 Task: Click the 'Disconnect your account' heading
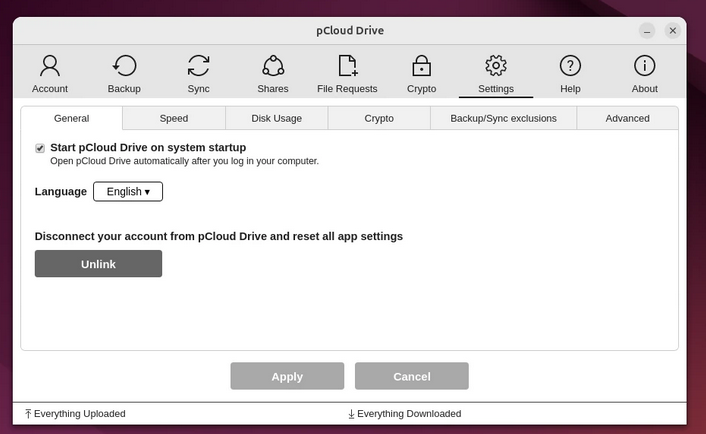coord(219,236)
